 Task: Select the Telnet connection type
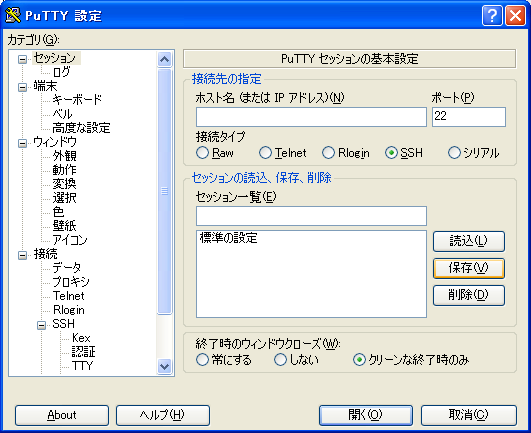[265, 153]
